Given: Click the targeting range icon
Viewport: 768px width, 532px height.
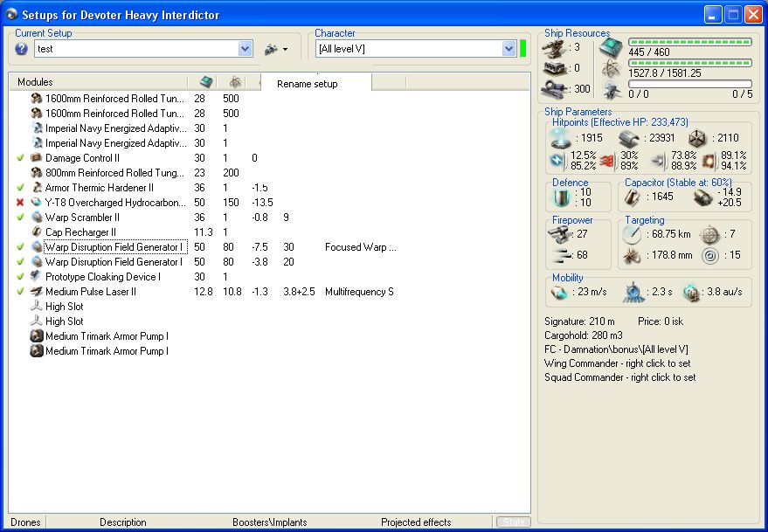Looking at the screenshot, I should click(x=632, y=234).
